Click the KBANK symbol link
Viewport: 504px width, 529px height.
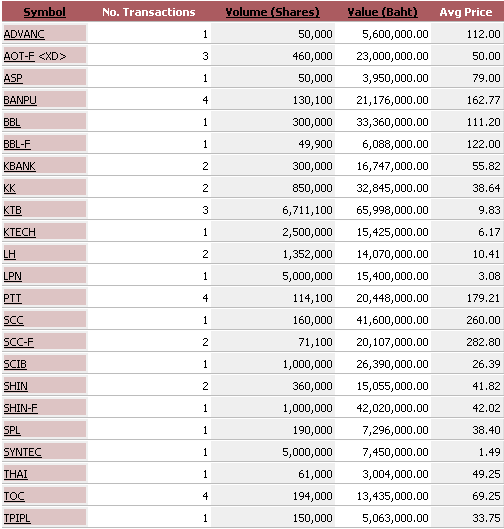(20, 166)
